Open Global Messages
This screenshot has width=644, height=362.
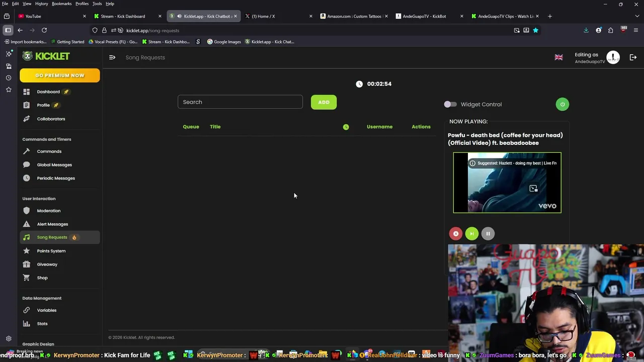click(59, 165)
